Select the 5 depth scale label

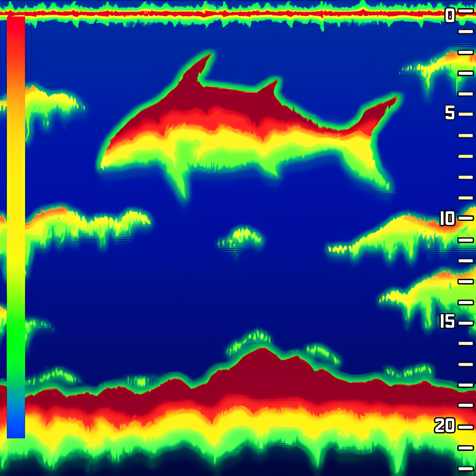tap(450, 112)
